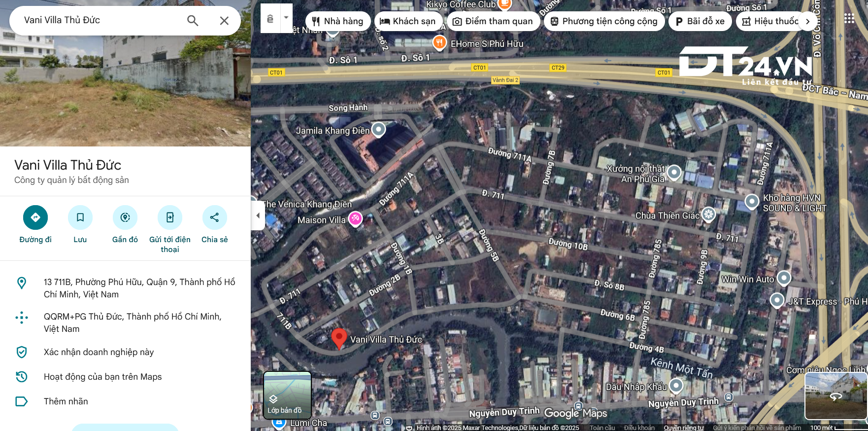This screenshot has width=868, height=431.
Task: Click Xác nhận doanh nghiệp này
Action: tap(99, 352)
